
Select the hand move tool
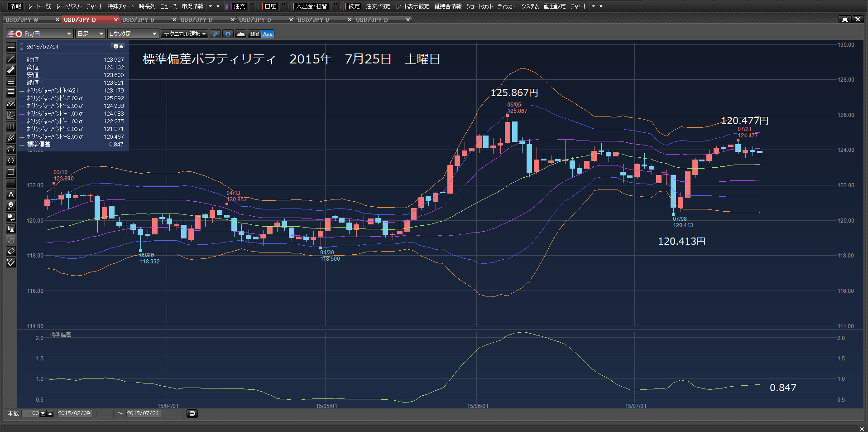[x=11, y=240]
